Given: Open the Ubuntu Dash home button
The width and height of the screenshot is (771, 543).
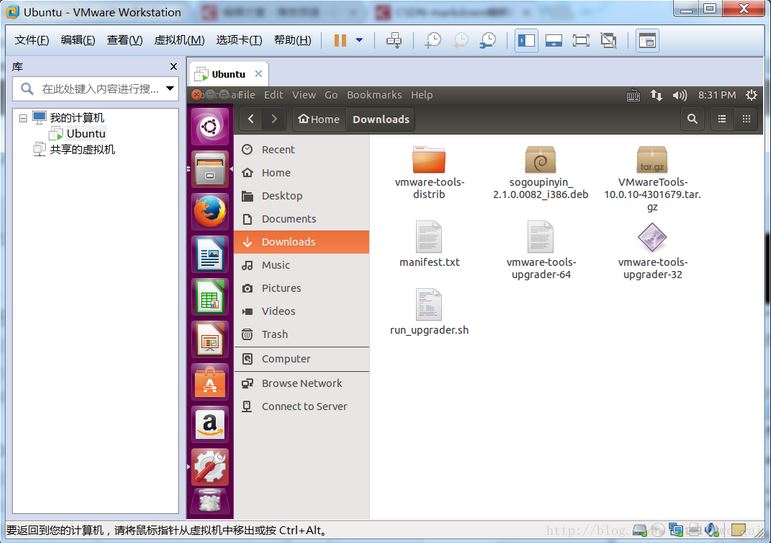Looking at the screenshot, I should pyautogui.click(x=209, y=126).
